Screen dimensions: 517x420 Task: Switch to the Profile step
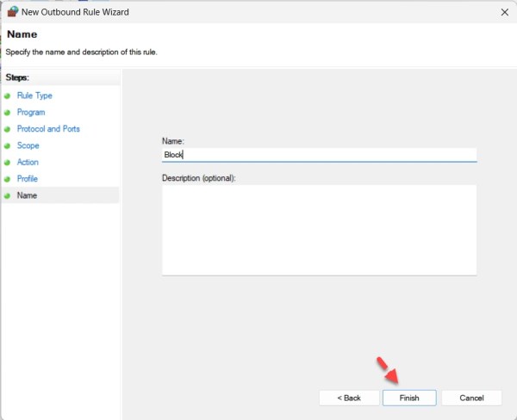28,179
